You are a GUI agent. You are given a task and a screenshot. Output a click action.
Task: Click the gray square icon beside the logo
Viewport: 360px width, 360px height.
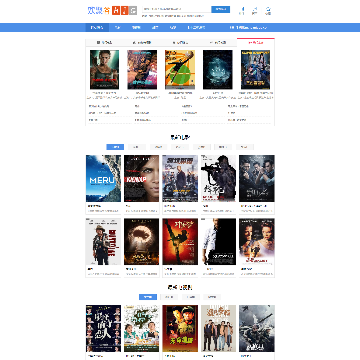click(x=133, y=10)
